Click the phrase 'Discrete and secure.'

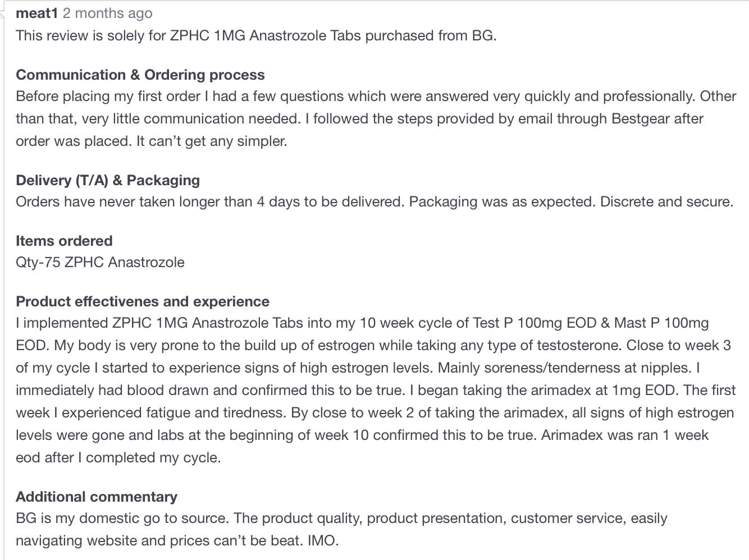[666, 201]
